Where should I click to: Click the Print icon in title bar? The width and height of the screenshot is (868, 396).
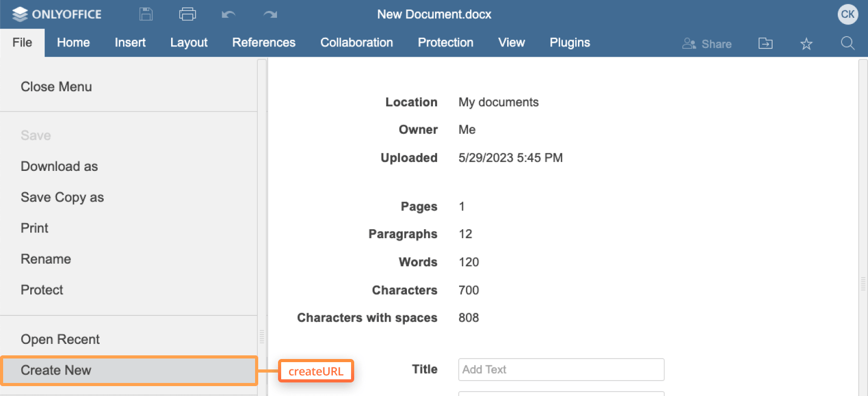point(187,14)
